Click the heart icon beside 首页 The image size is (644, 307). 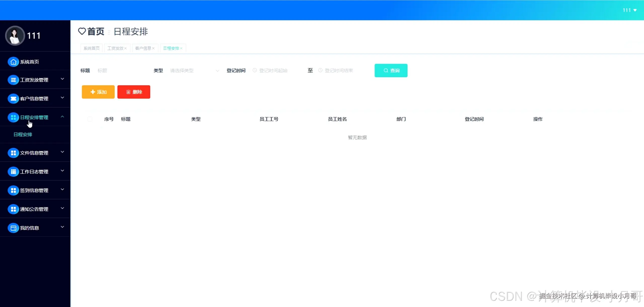point(82,31)
